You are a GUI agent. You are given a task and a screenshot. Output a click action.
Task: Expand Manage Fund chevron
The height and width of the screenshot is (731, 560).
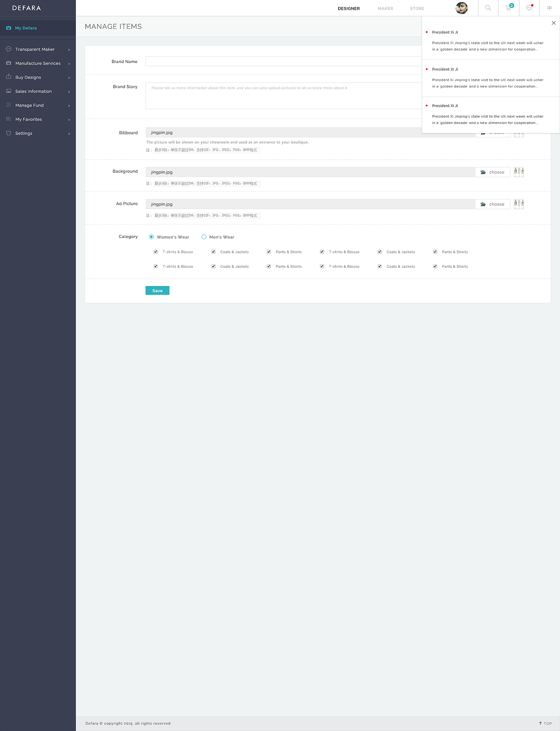pos(69,105)
